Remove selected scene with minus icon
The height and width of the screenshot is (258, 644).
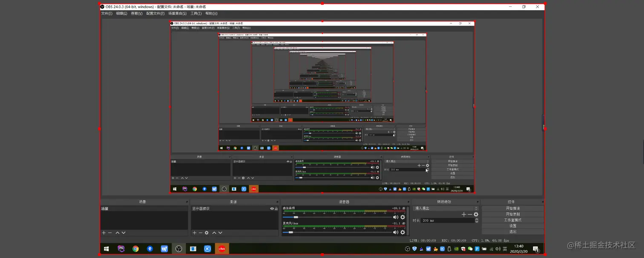(x=110, y=233)
